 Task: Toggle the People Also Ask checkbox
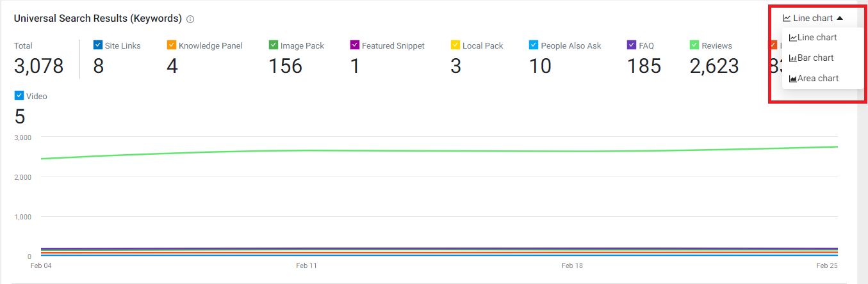click(x=534, y=45)
